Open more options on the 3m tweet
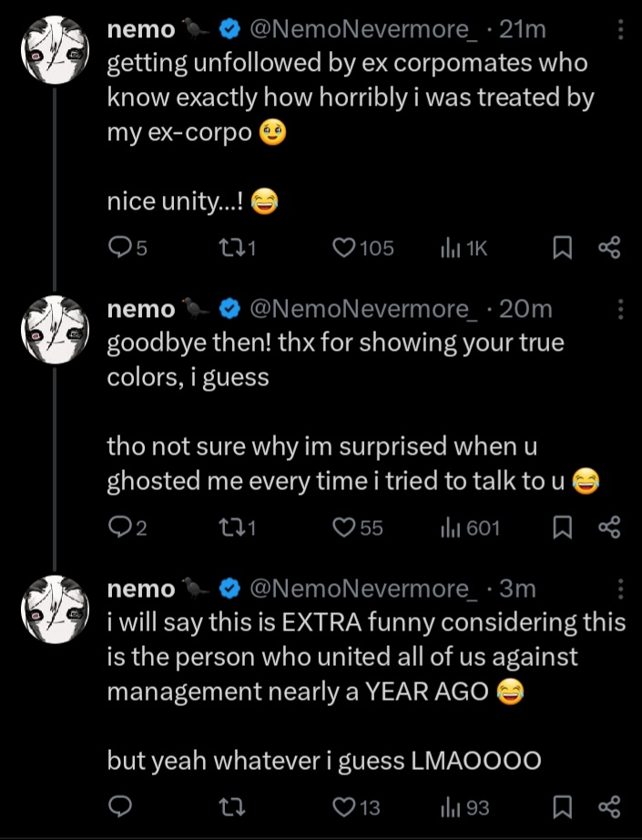The height and width of the screenshot is (840, 642). tap(621, 589)
